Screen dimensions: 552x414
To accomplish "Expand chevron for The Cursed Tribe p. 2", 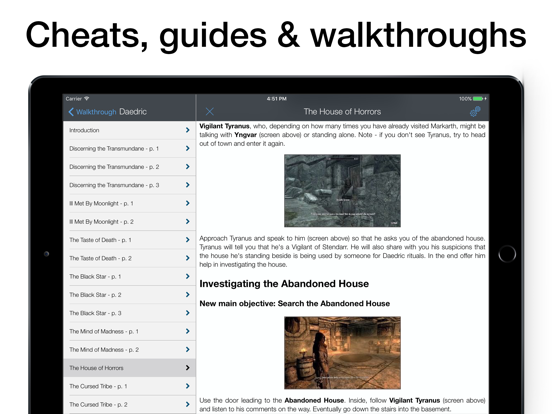I will click(188, 405).
